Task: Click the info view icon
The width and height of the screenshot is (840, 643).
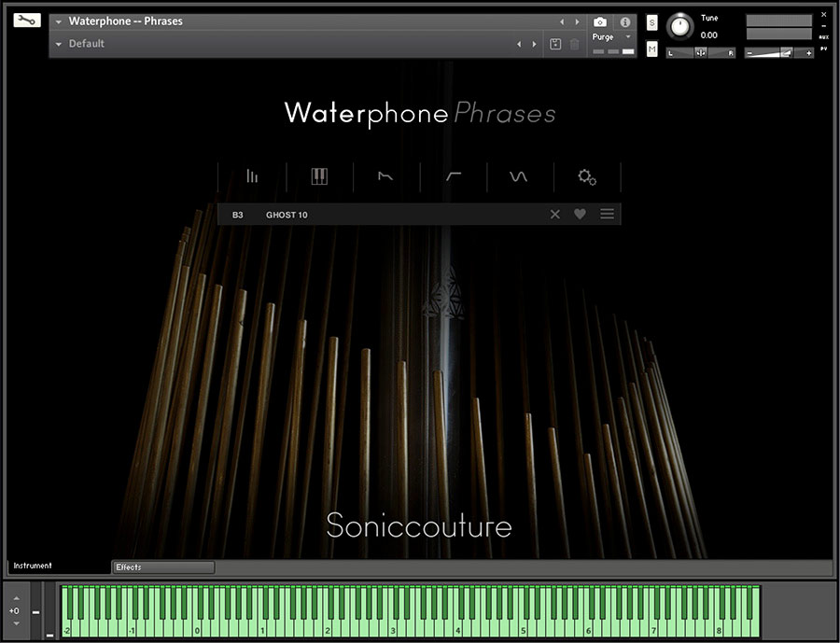Action: [x=624, y=22]
